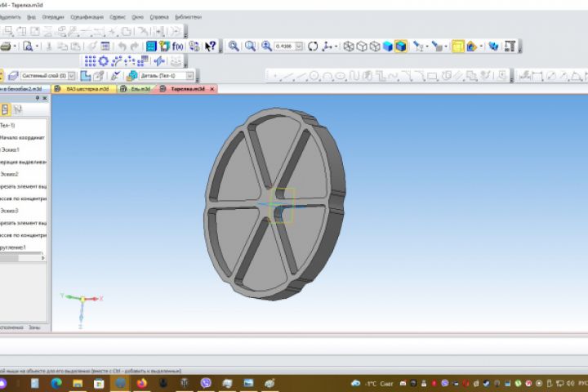Open the Orientation dropdown arrow

[336, 47]
